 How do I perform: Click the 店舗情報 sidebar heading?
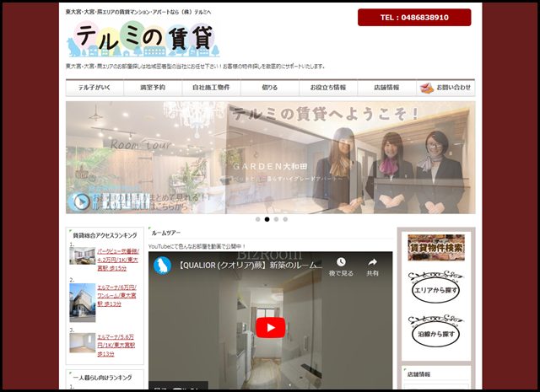[x=418, y=374]
